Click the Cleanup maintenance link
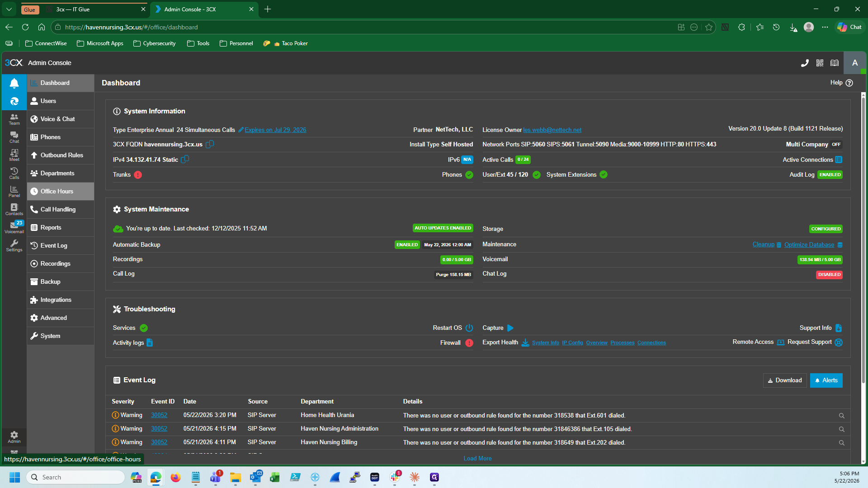 click(x=764, y=244)
